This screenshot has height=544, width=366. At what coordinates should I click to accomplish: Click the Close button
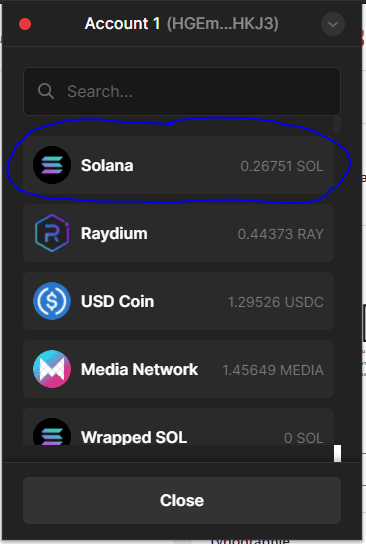click(x=182, y=500)
